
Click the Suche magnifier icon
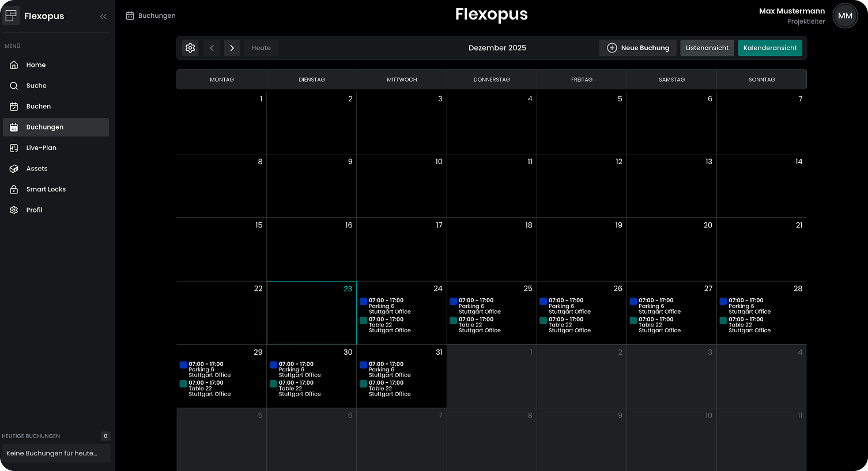pyautogui.click(x=14, y=86)
